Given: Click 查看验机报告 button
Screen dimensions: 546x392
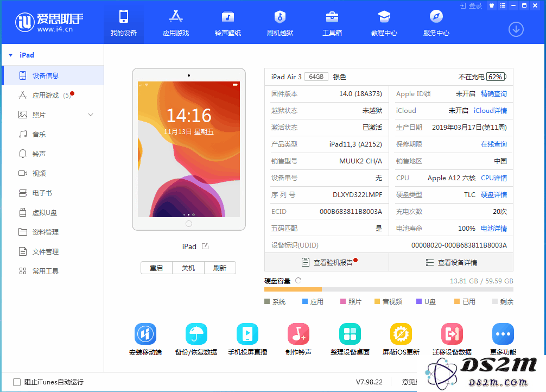Looking at the screenshot, I should point(327,262).
